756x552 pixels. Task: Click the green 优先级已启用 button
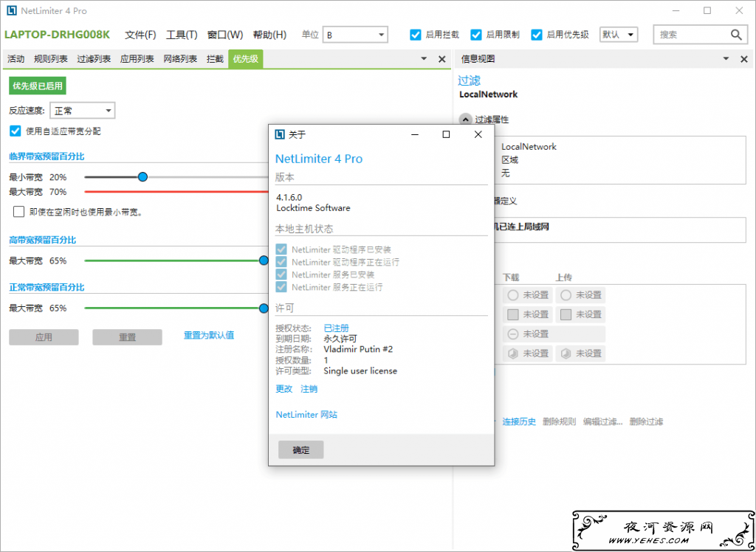coord(38,86)
